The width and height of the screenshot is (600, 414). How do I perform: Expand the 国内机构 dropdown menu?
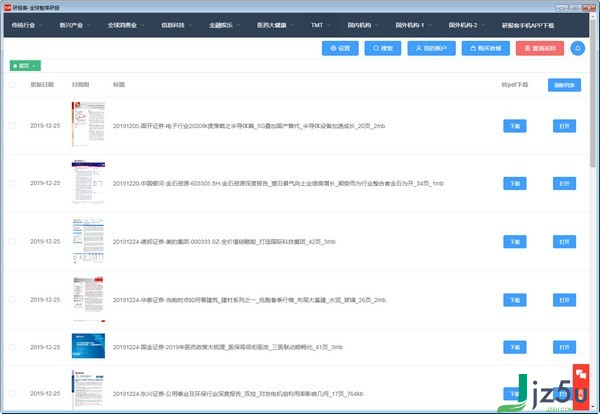tap(363, 25)
